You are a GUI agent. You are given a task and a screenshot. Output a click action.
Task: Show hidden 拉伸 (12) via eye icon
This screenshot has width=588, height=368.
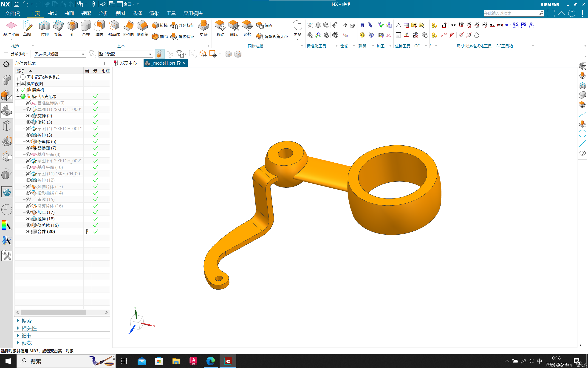coord(28,180)
